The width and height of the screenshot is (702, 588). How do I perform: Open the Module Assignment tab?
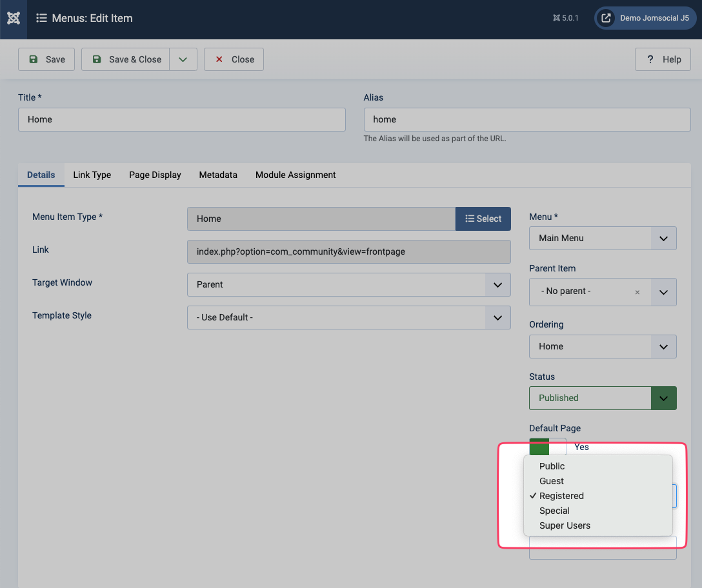pos(296,175)
